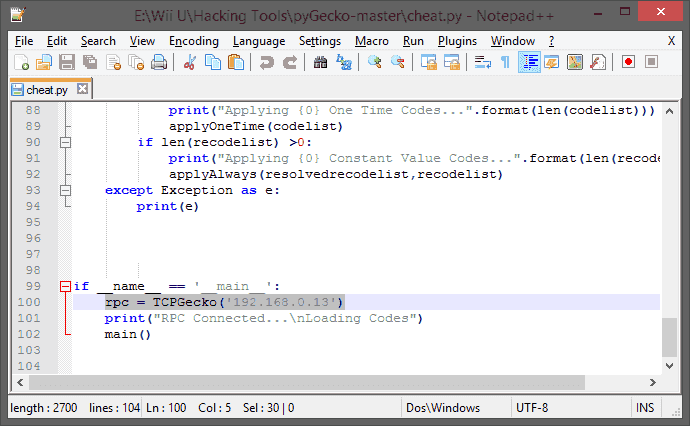Click the Save All toolbar icon
690x426 pixels.
(x=90, y=62)
